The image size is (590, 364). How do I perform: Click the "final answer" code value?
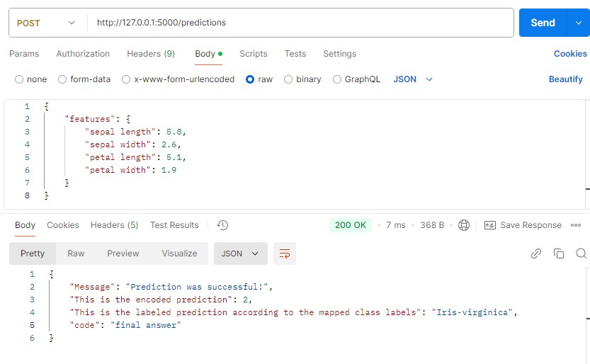146,325
